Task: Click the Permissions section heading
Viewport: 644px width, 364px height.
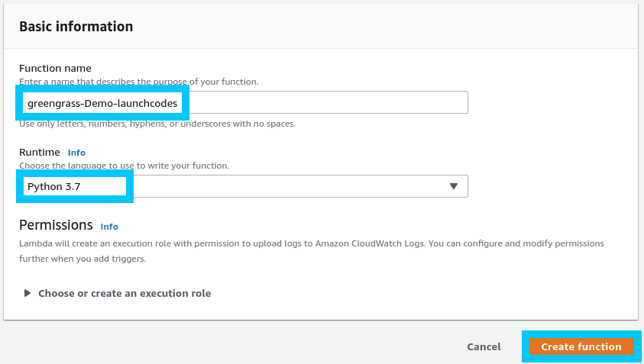Action: pyautogui.click(x=56, y=226)
